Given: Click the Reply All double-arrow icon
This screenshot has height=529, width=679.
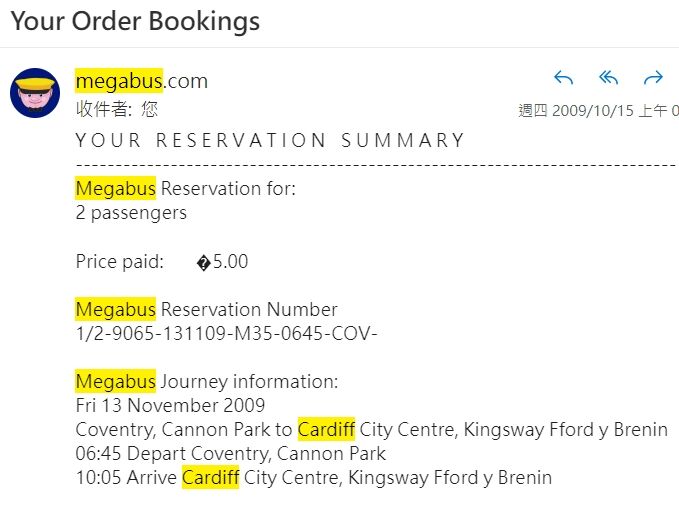Looking at the screenshot, I should (608, 78).
